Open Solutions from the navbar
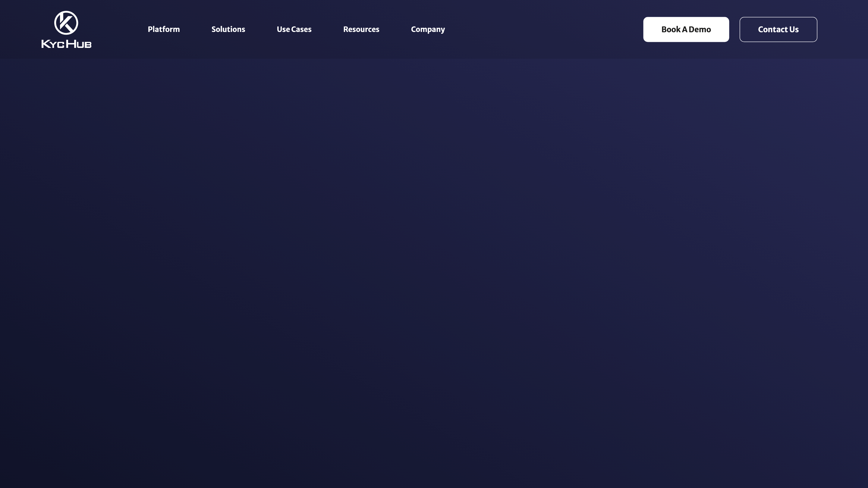Viewport: 868px width, 488px height. click(x=228, y=29)
